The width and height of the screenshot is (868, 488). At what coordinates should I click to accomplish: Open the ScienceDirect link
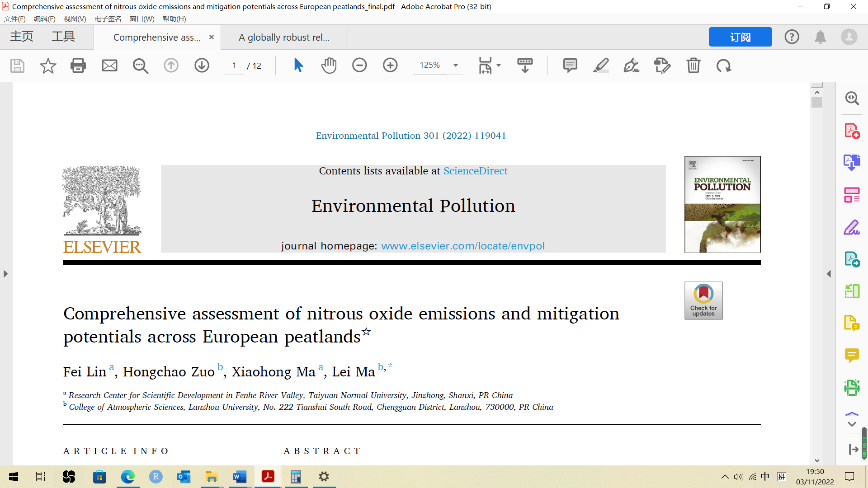pyautogui.click(x=475, y=171)
